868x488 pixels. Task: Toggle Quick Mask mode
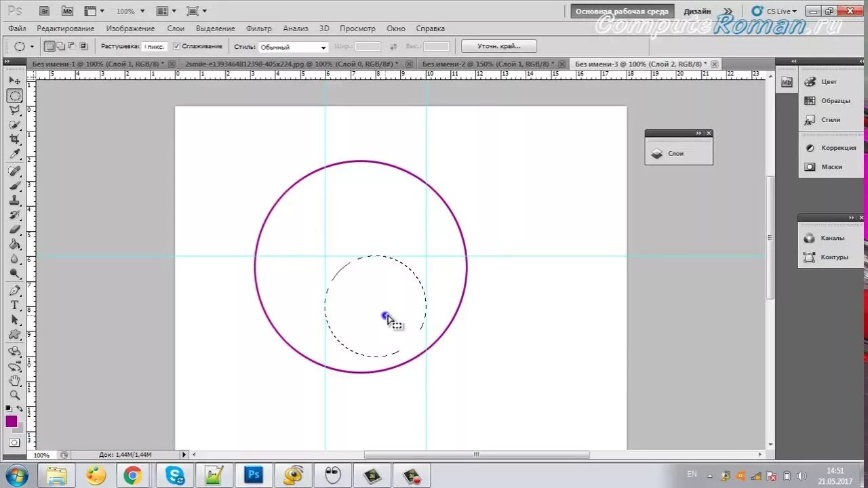(x=14, y=443)
